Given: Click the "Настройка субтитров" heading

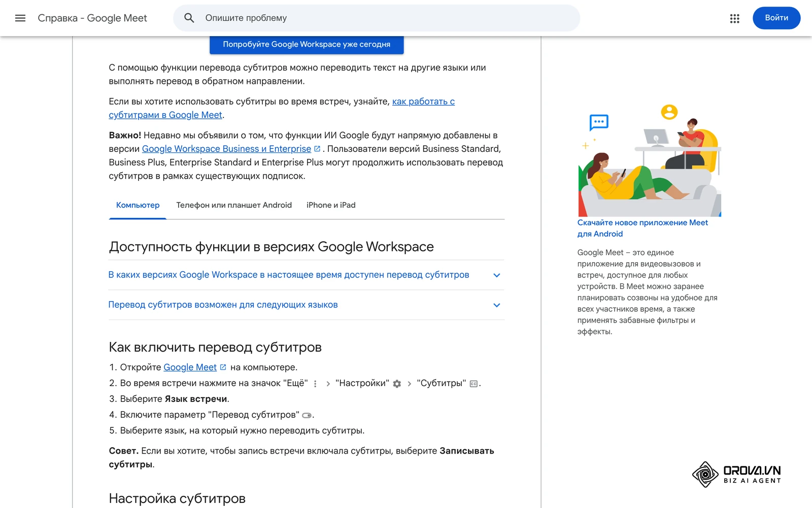Looking at the screenshot, I should [177, 499].
